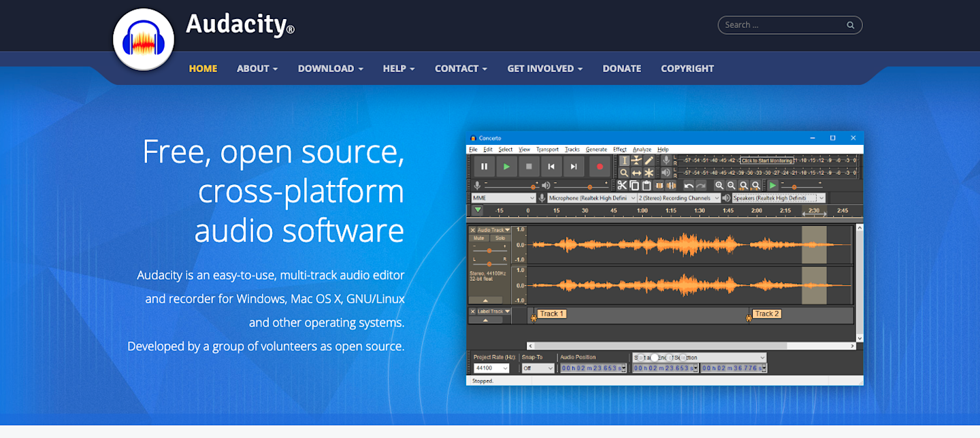
Task: Click Skip to End transport button
Action: 574,167
